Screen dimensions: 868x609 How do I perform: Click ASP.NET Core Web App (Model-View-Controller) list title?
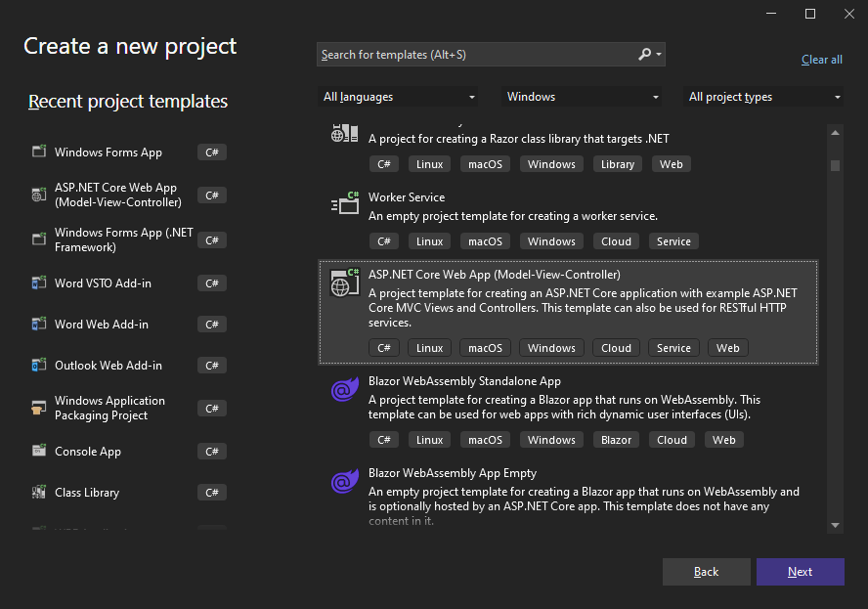(495, 274)
